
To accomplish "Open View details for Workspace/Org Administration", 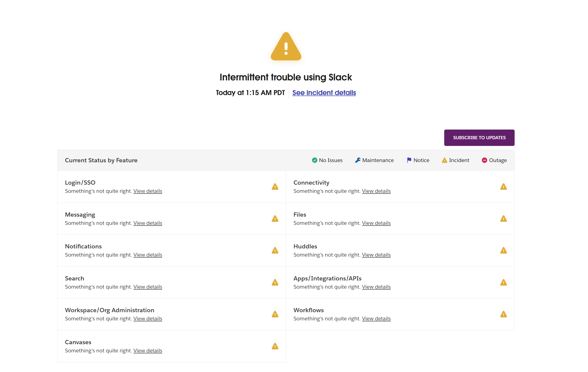I will [147, 318].
